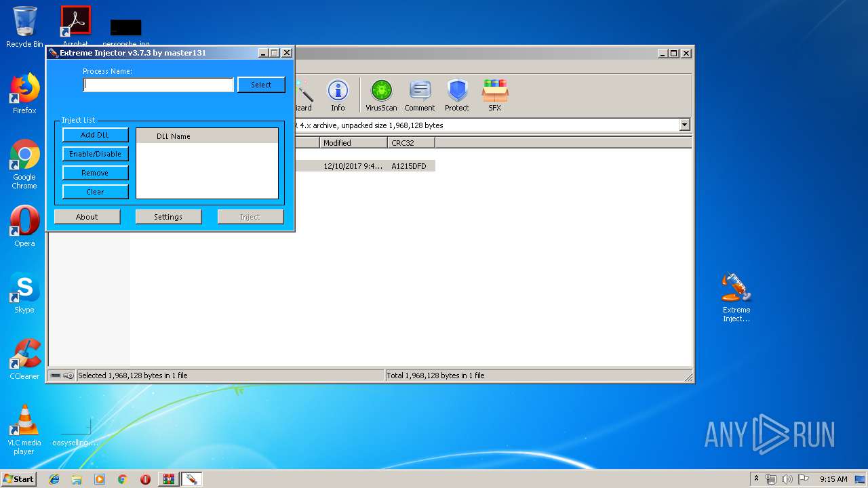Screen dimensions: 868x488
Task: Select the Acrobat desktop shortcut
Action: [75, 26]
